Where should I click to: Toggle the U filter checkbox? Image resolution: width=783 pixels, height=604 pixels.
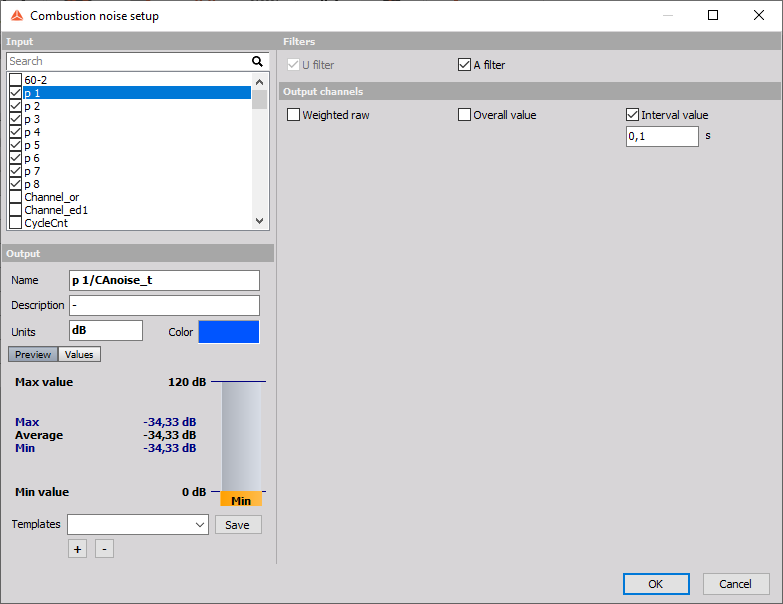pos(293,64)
